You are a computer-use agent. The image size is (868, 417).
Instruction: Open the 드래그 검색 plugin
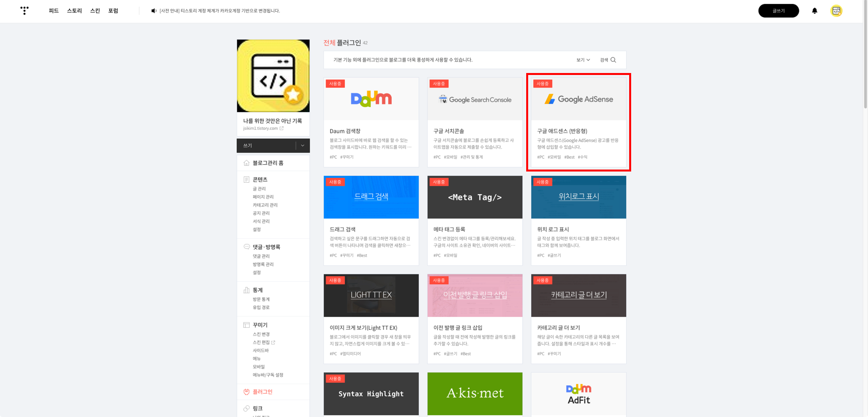pos(371,221)
